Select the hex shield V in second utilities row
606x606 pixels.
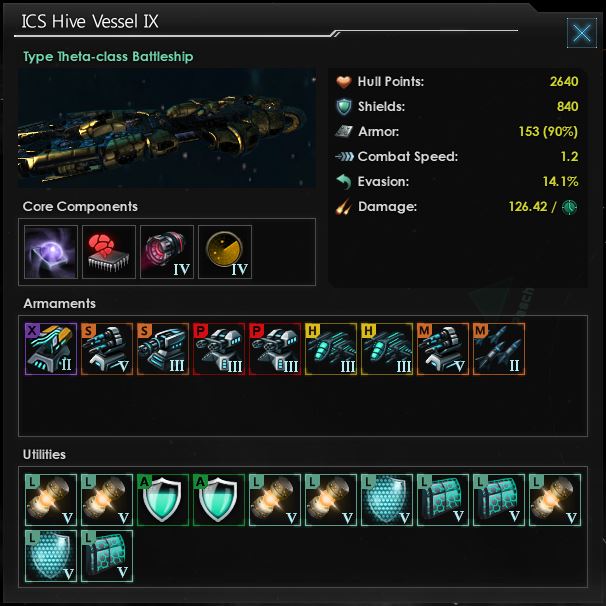pyautogui.click(x=51, y=556)
